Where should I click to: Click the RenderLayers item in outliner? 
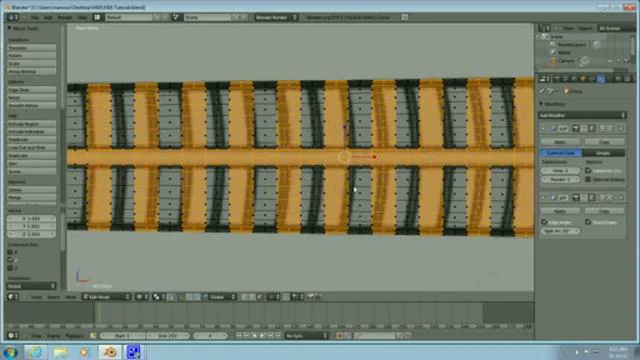pos(571,44)
